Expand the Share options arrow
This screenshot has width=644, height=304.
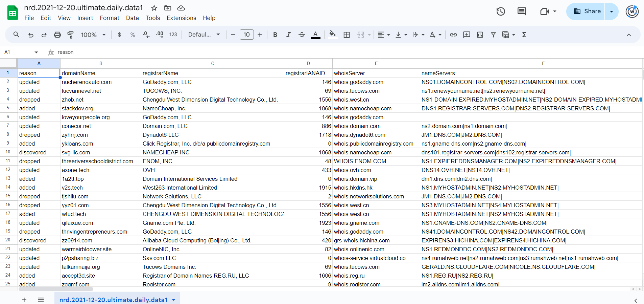tap(612, 12)
